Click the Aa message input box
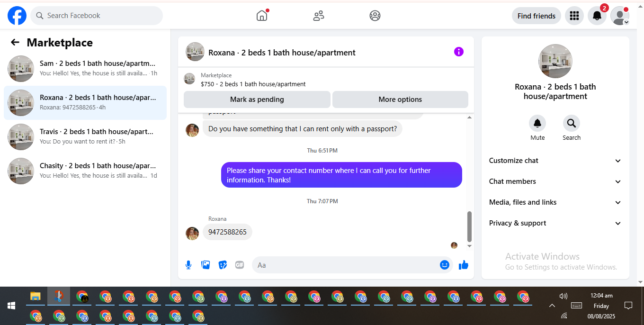The width and height of the screenshot is (644, 325). coord(352,265)
